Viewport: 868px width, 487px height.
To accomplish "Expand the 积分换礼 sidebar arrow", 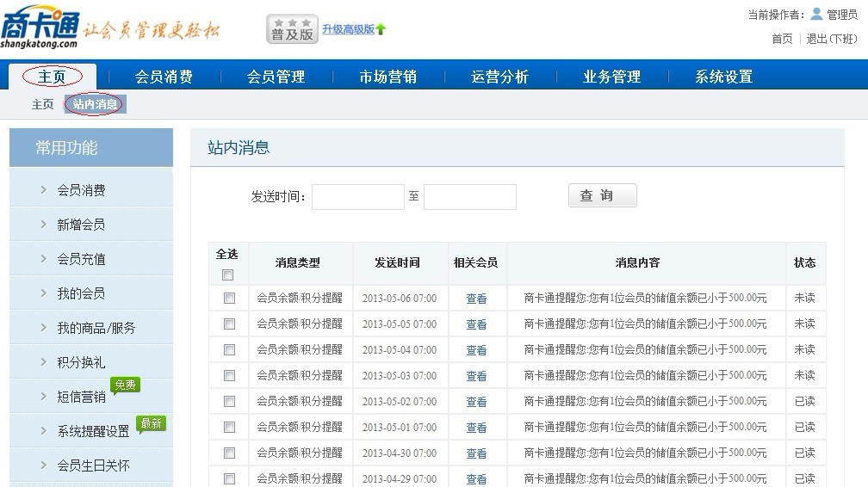I will tap(43, 362).
